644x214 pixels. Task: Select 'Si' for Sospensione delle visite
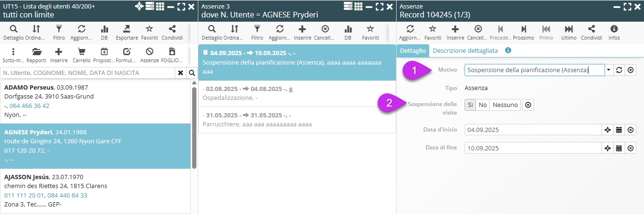click(470, 105)
